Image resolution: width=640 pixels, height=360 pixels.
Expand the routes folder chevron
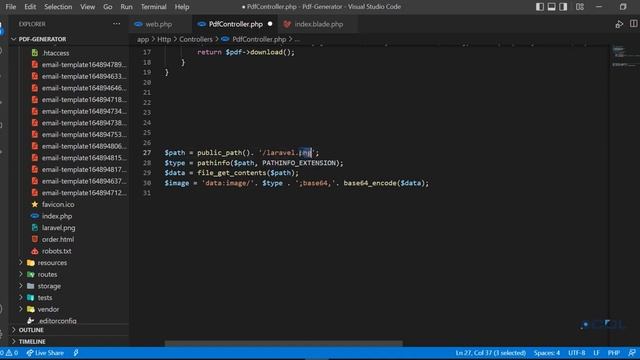click(x=21, y=274)
